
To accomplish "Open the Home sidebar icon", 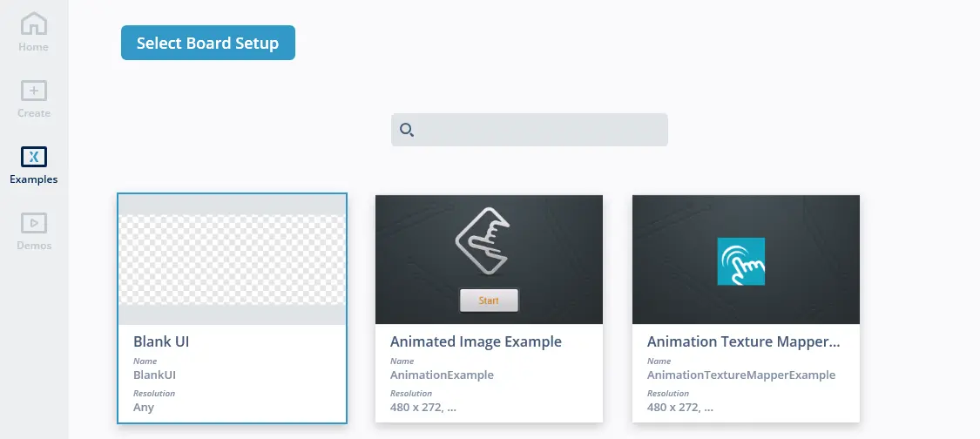I will click(x=34, y=24).
